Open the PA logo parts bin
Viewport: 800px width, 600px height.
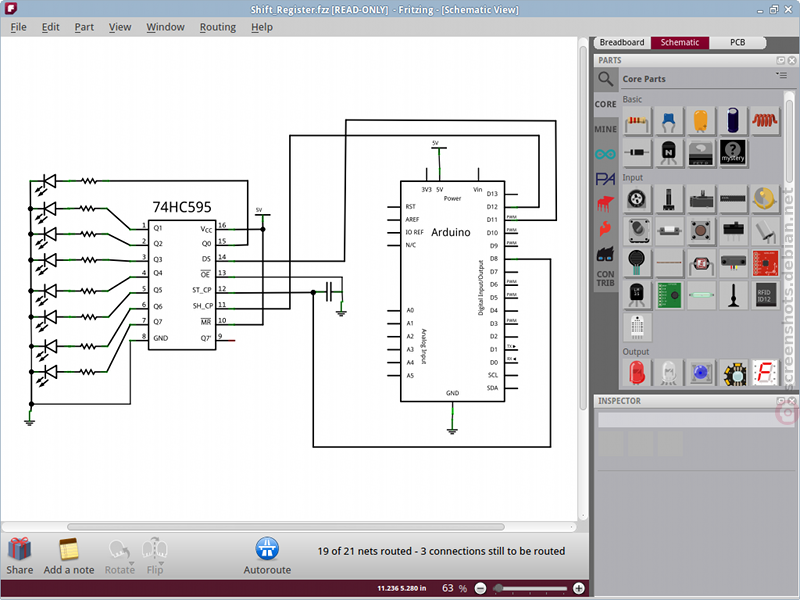coord(606,179)
